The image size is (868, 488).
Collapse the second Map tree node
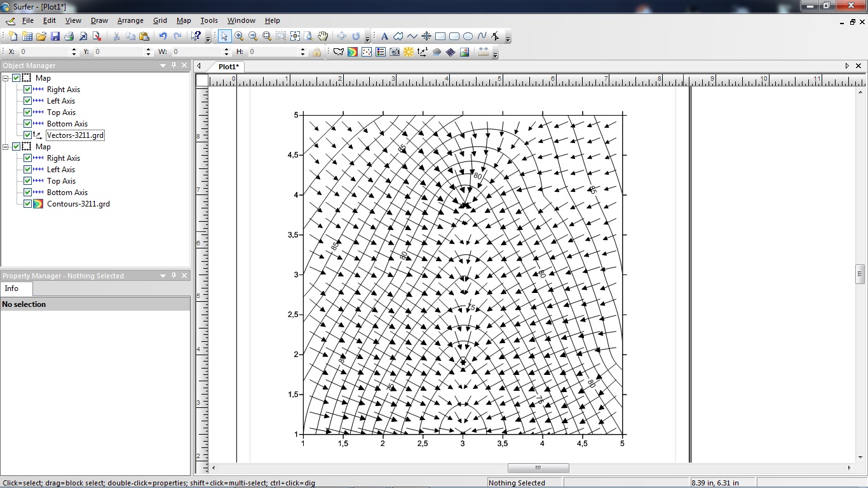(x=6, y=147)
